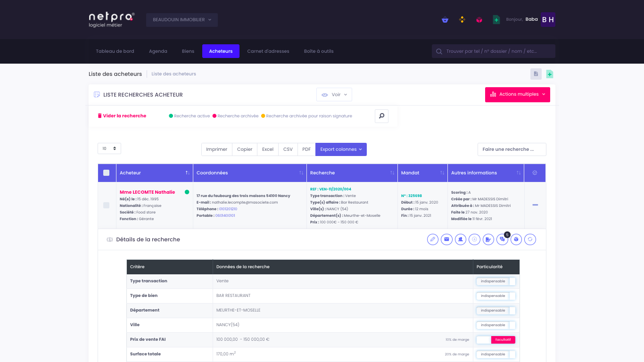Go to the Biens tab
Screen dimensions: 644x362
coord(188,51)
